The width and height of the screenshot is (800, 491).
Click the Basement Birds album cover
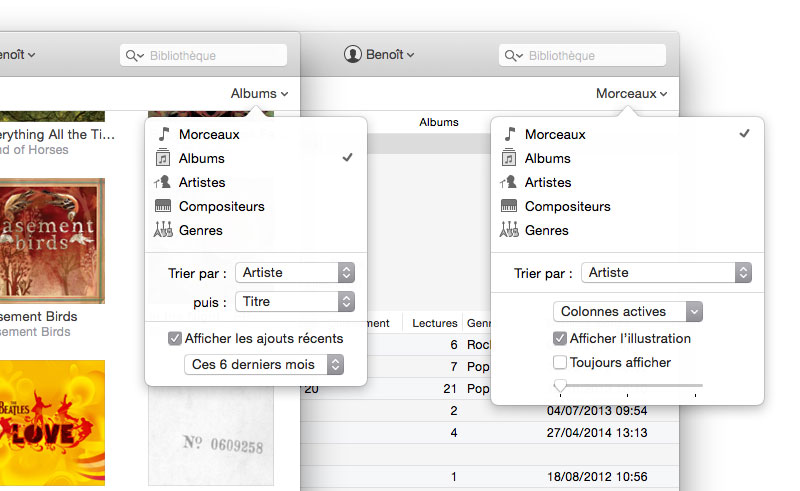52,240
